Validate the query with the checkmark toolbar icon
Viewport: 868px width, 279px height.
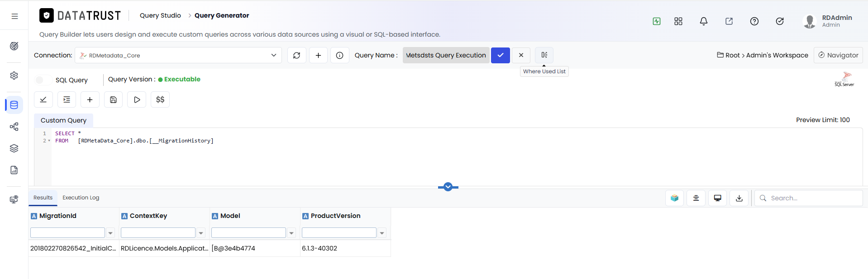click(x=43, y=99)
